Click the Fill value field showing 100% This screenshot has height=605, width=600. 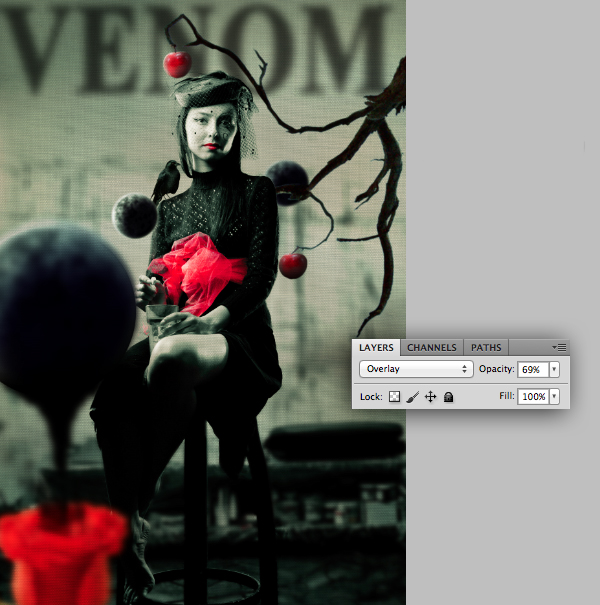tap(533, 397)
